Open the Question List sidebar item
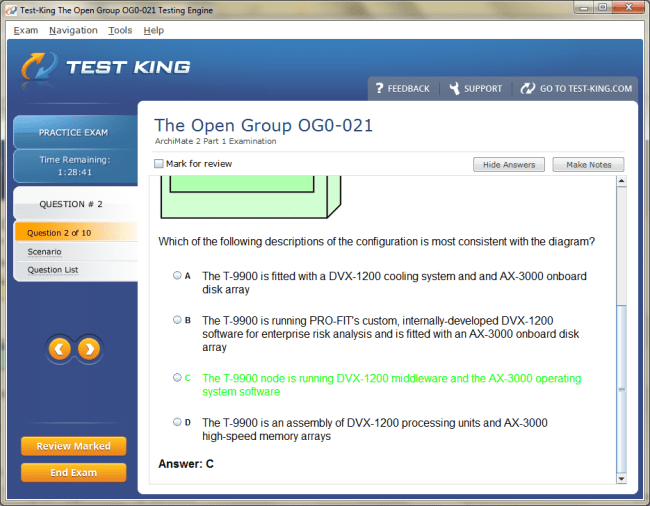650x506 pixels. pos(53,270)
